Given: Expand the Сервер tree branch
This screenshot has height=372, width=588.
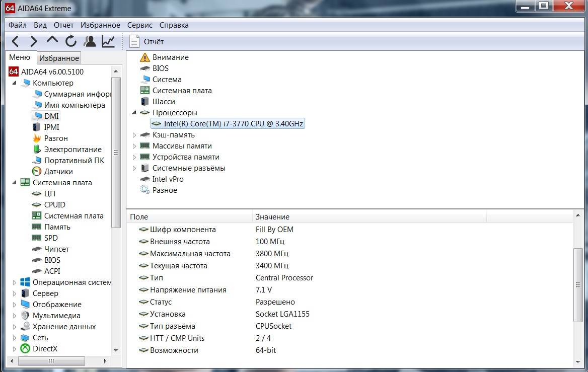Looking at the screenshot, I should point(14,293).
